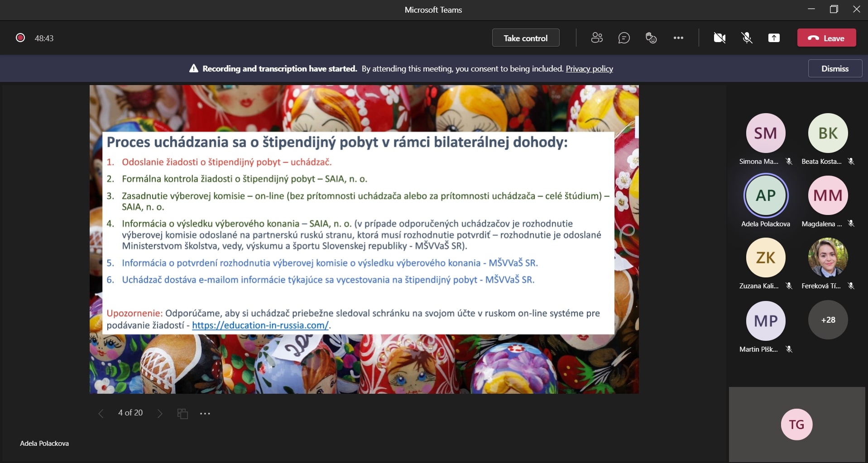Click the recording indicator icon
The height and width of the screenshot is (463, 868).
20,38
